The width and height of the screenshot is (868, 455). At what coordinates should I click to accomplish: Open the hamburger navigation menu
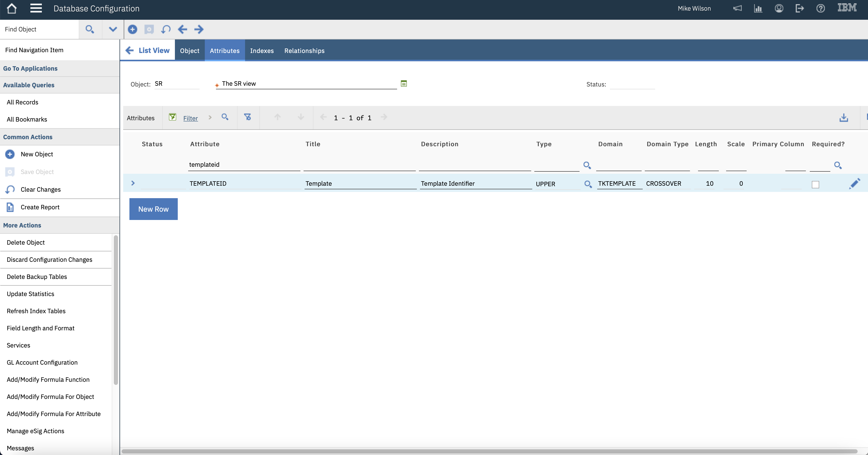point(36,8)
